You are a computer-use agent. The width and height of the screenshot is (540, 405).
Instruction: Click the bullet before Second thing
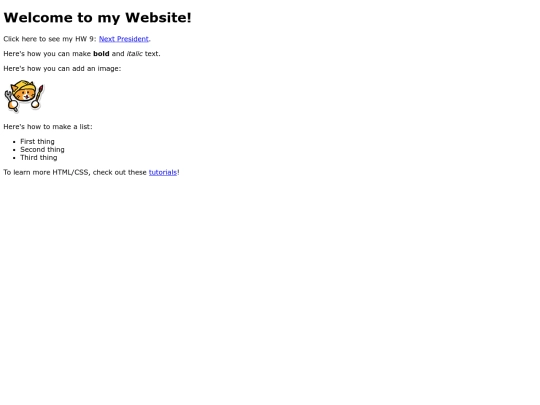tap(14, 150)
